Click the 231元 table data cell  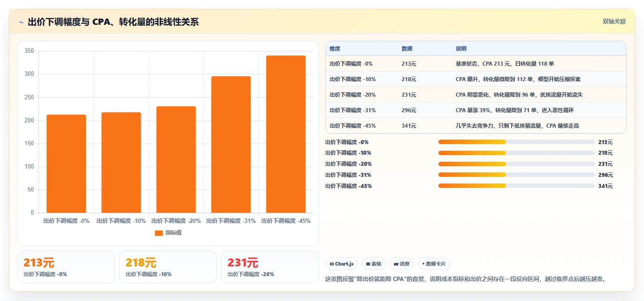409,95
